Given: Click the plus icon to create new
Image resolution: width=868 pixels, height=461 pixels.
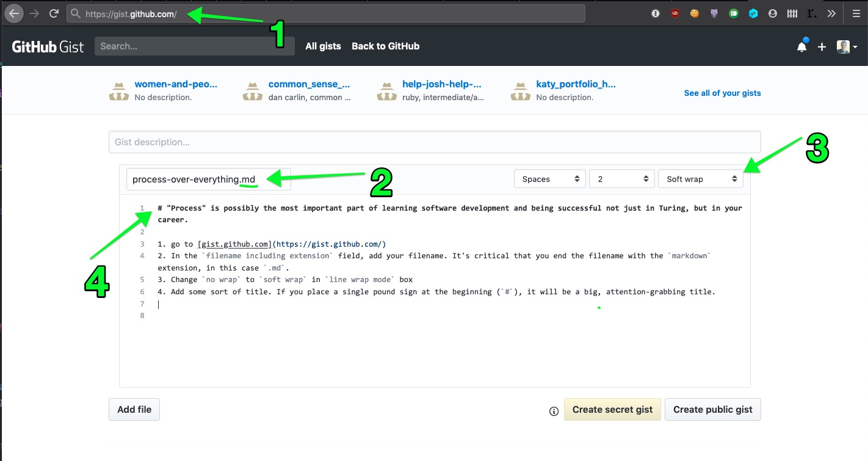Looking at the screenshot, I should tap(822, 46).
